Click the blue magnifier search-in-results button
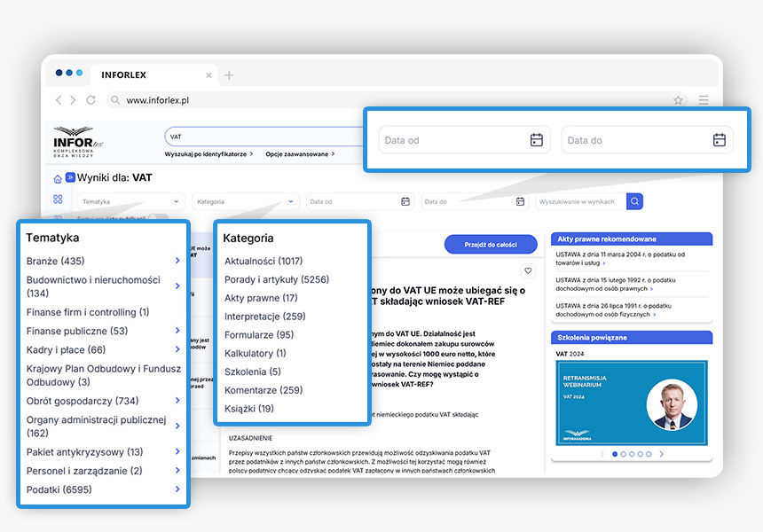The height and width of the screenshot is (532, 763). 635,201
